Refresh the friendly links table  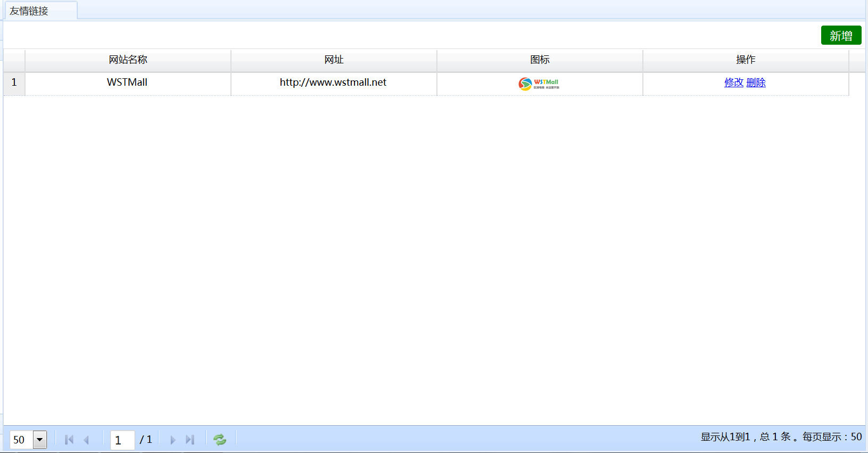220,440
